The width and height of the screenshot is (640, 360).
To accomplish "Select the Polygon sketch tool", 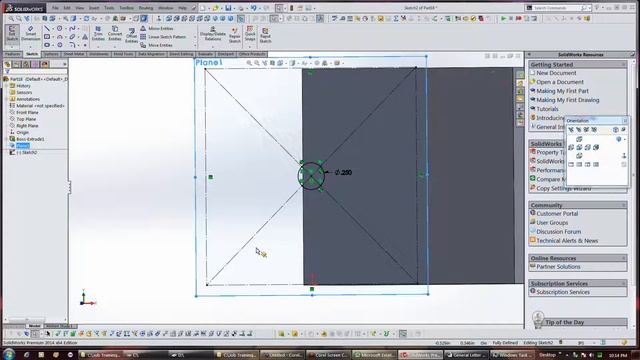I will tap(60, 45).
